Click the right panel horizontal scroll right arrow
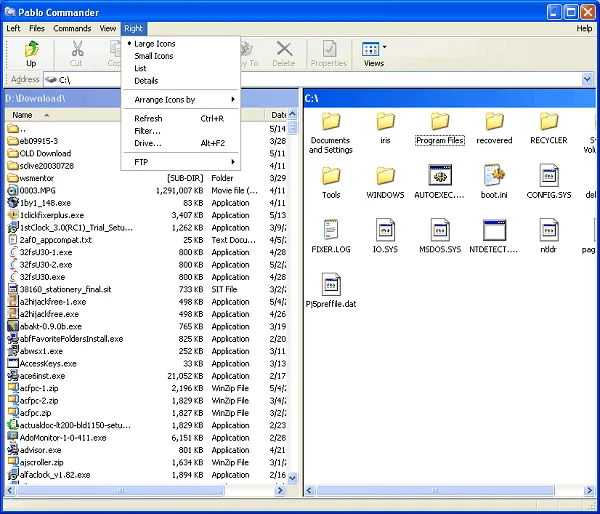The height and width of the screenshot is (514, 600). (x=589, y=490)
